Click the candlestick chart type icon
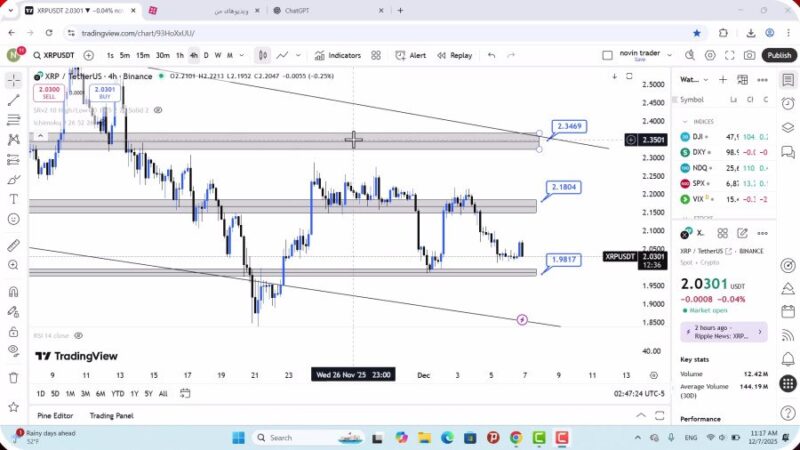The image size is (800, 450). tap(262, 56)
